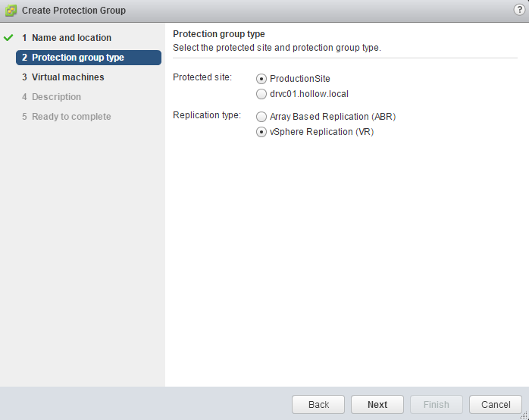The height and width of the screenshot is (420, 529).
Task: Click the greyed-out Finish button
Action: tap(437, 405)
